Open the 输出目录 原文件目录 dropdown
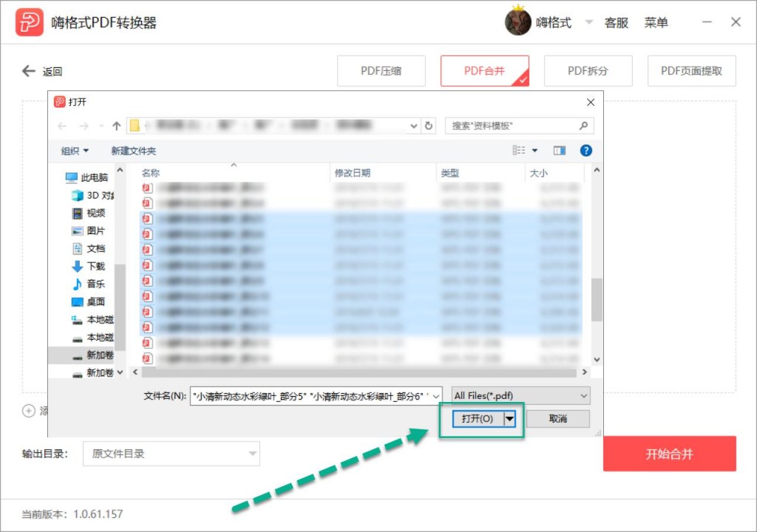 tap(172, 454)
